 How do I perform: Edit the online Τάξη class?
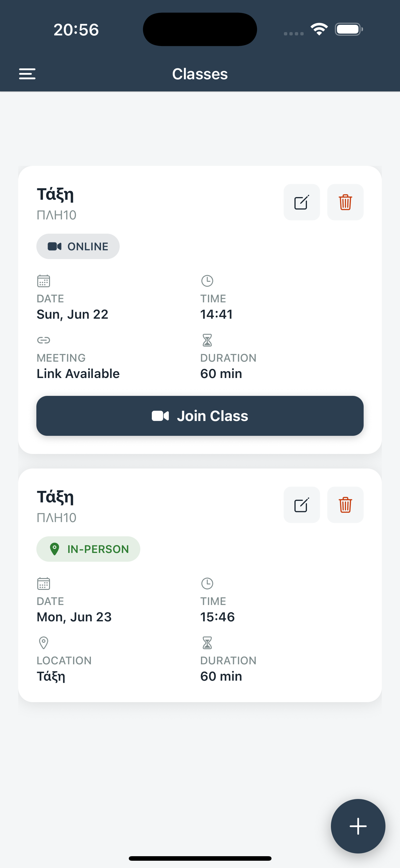tap(302, 202)
